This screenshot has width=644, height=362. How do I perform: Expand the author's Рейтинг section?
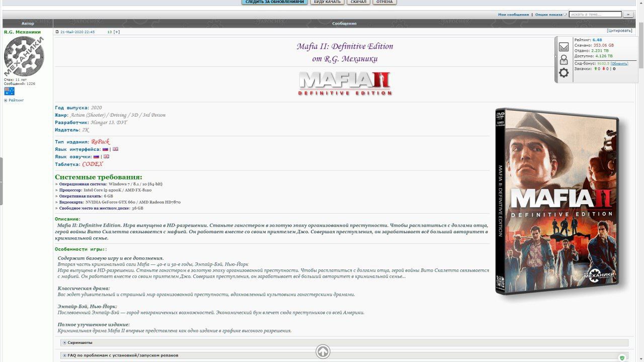(14, 101)
